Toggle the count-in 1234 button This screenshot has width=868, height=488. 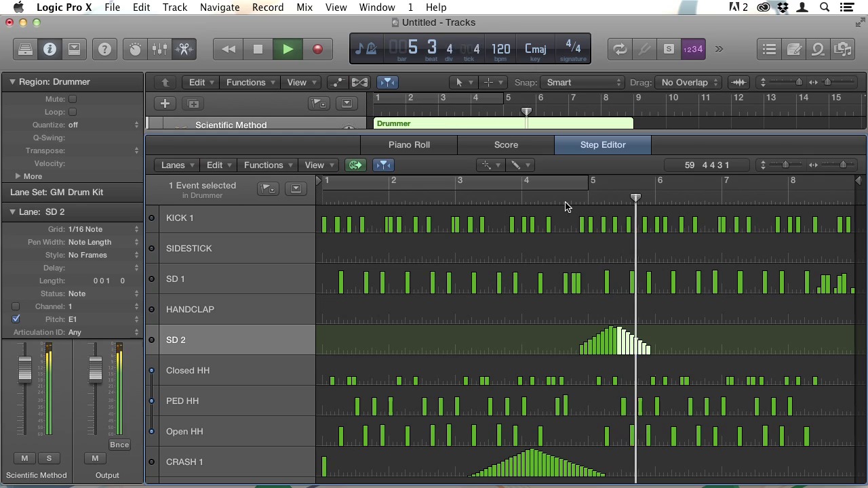692,49
